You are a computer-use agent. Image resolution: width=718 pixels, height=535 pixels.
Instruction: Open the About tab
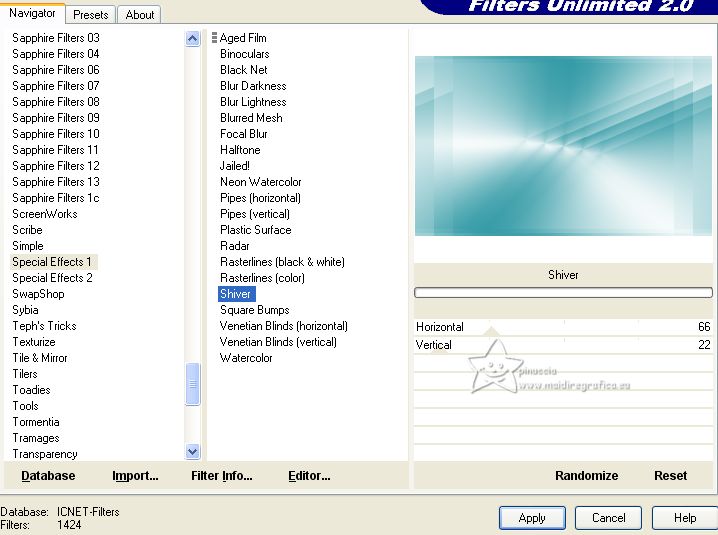tap(140, 15)
